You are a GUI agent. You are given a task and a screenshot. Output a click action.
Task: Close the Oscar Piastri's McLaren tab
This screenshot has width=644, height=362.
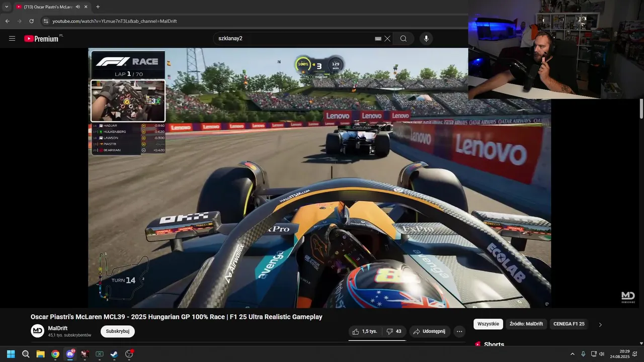86,7
